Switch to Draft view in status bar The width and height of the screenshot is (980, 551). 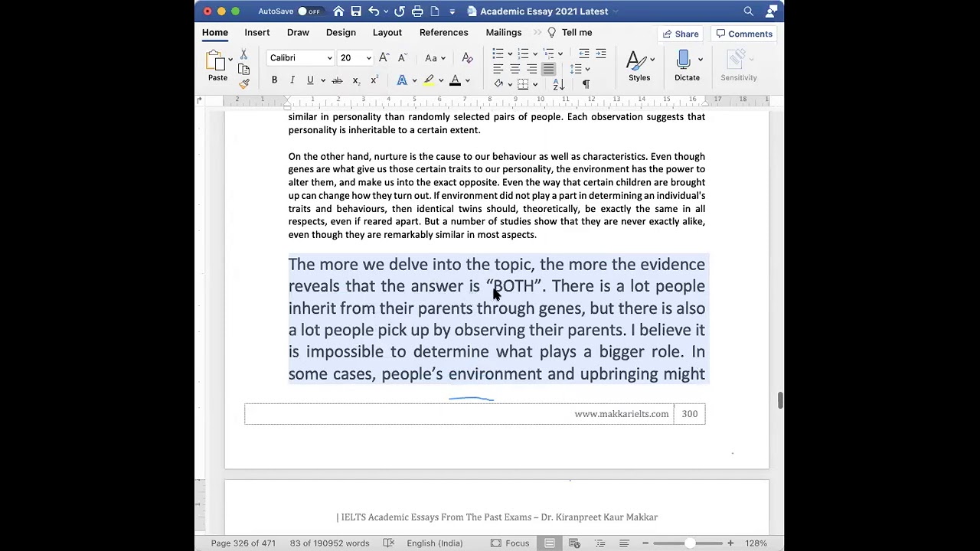click(x=624, y=543)
